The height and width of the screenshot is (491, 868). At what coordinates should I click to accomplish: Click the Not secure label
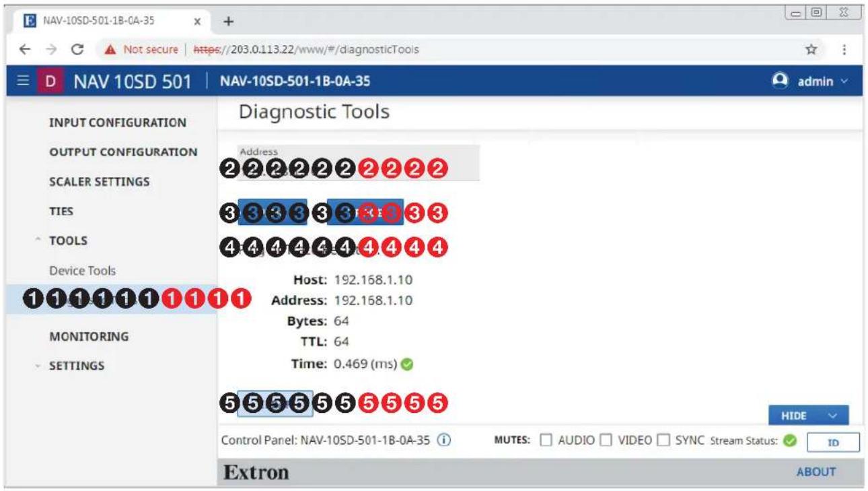click(151, 49)
